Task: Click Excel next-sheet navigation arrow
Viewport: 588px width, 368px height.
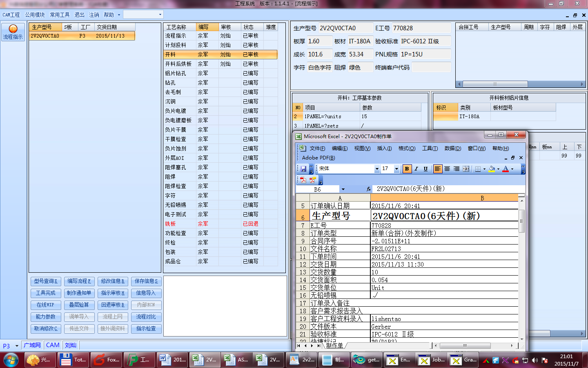Action: (312, 346)
